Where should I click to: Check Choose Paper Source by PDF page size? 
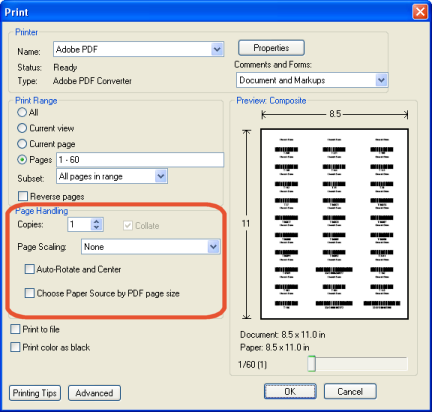30,293
